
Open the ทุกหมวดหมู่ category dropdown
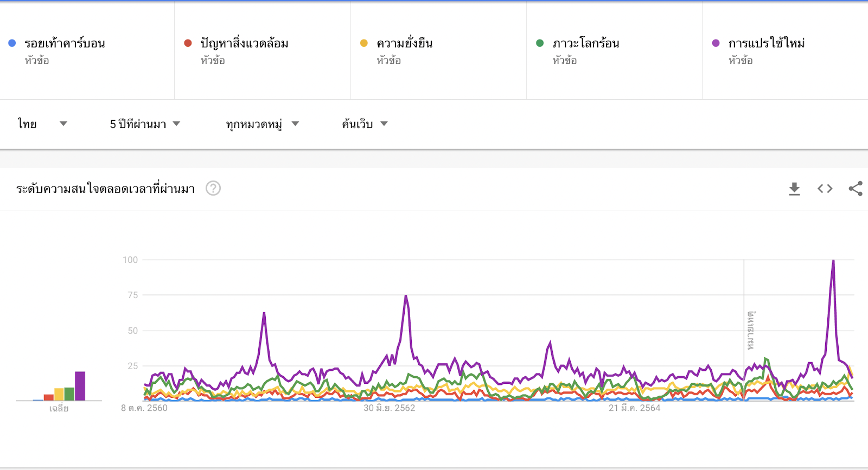(263, 124)
